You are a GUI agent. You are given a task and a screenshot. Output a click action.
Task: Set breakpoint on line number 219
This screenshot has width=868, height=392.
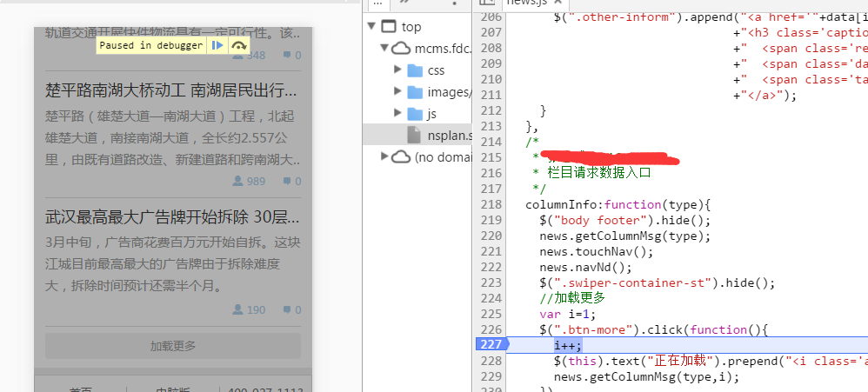pyautogui.click(x=491, y=220)
